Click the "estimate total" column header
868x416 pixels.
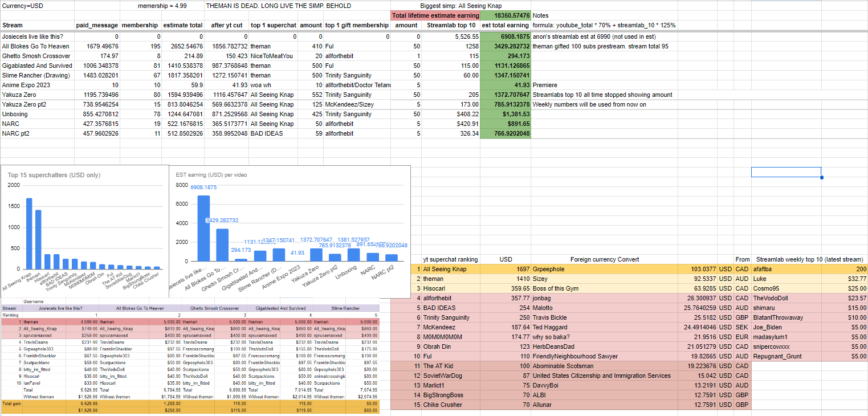(182, 25)
